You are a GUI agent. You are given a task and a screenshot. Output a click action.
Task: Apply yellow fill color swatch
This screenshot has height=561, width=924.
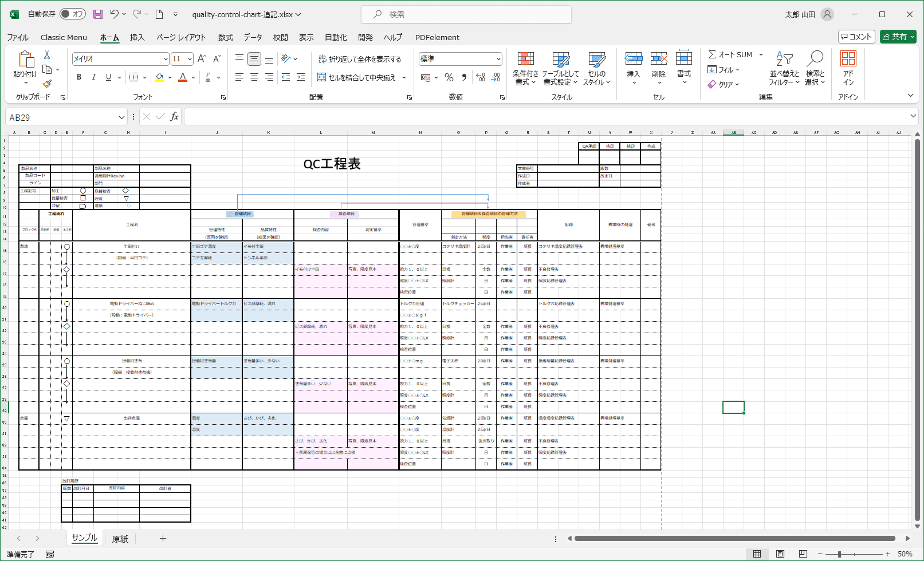click(159, 77)
